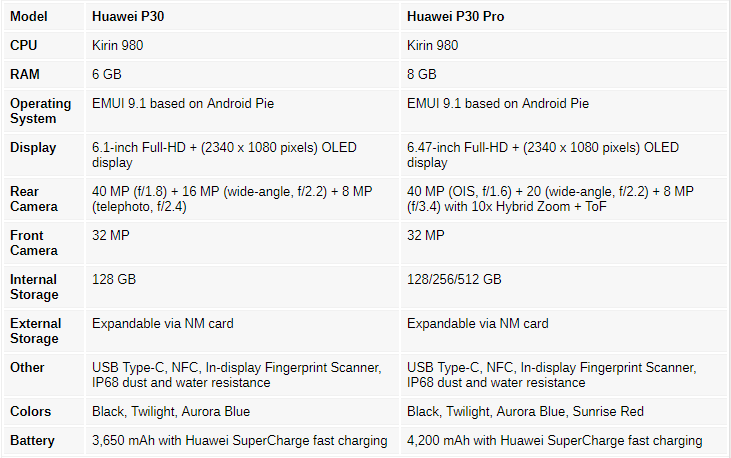The height and width of the screenshot is (458, 731).
Task: Click the Operating System row label
Action: 41,110
